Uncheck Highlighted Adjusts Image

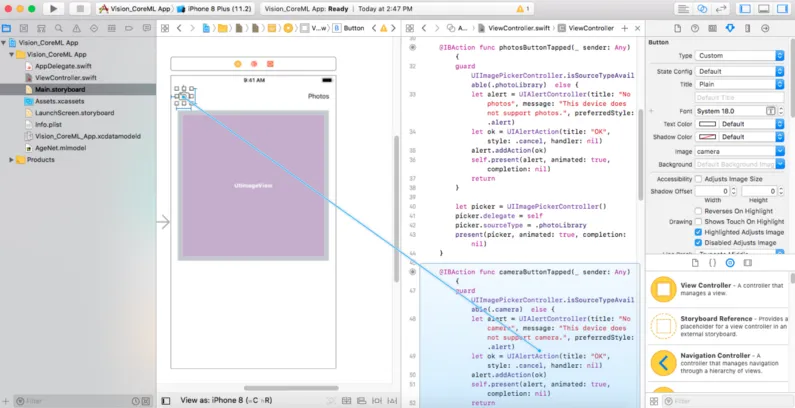click(698, 232)
